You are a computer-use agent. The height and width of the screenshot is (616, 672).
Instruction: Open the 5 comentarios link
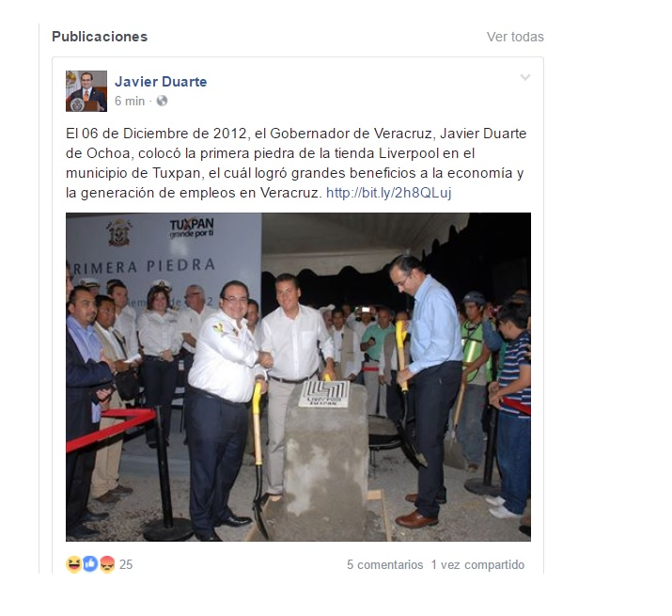pos(384,565)
